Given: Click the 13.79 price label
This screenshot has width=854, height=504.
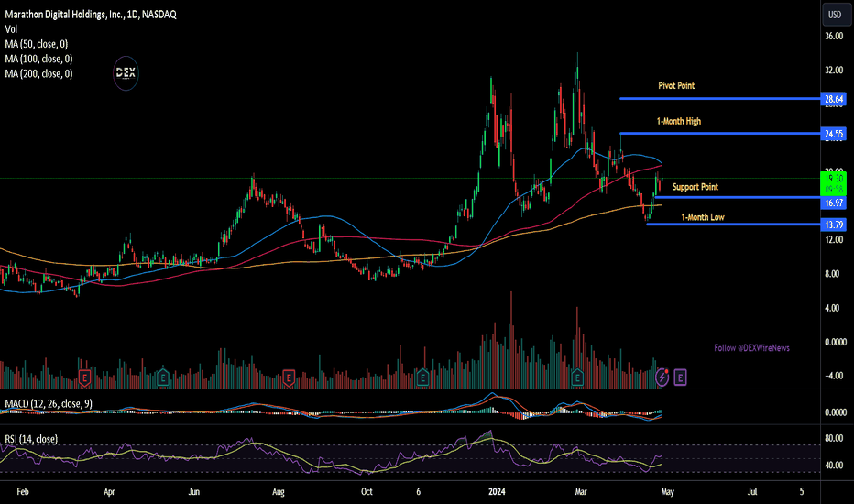Looking at the screenshot, I should click(x=833, y=225).
